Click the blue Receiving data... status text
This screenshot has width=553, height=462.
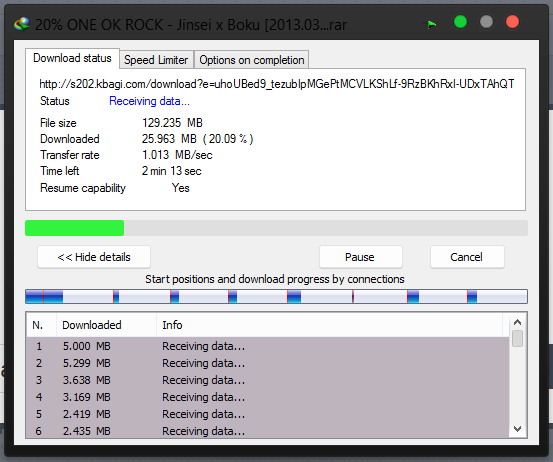point(149,101)
